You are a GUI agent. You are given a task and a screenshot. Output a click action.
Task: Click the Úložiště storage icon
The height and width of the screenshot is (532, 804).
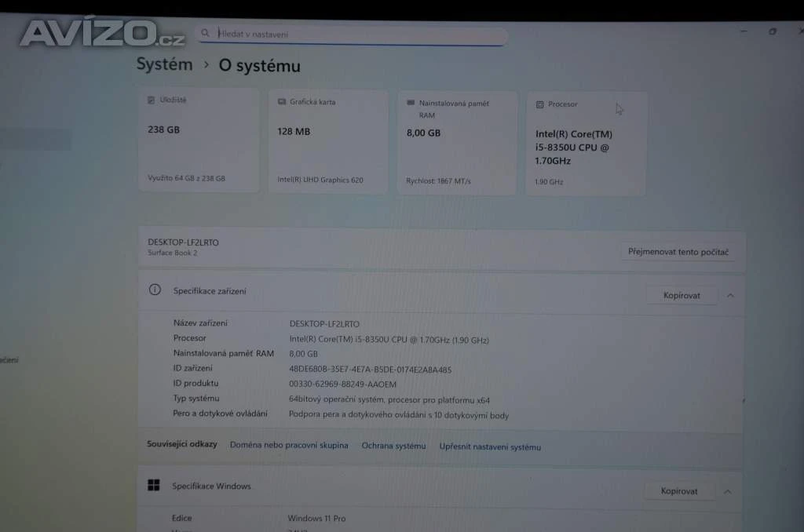(152, 100)
